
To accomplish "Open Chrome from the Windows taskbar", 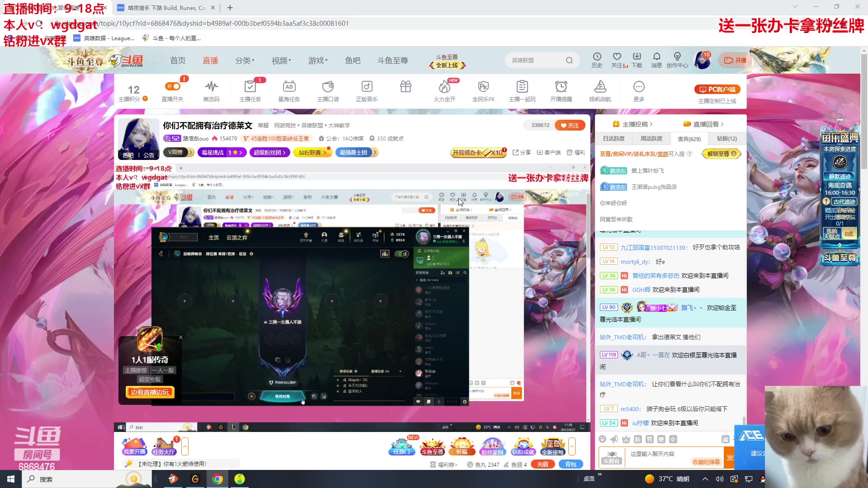I will pyautogui.click(x=217, y=479).
